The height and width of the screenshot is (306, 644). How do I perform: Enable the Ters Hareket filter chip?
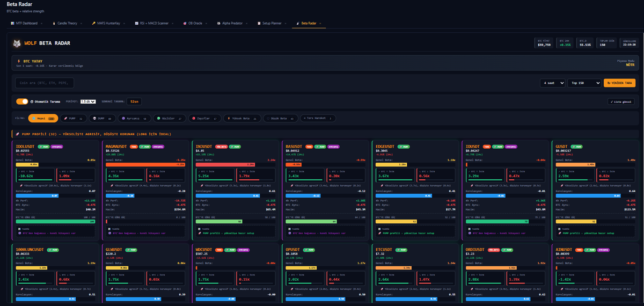click(x=319, y=119)
